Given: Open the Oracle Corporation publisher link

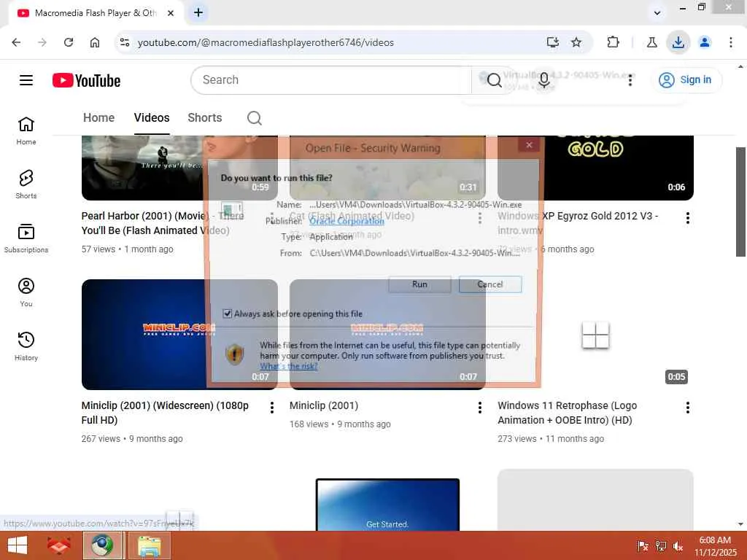Looking at the screenshot, I should (347, 221).
